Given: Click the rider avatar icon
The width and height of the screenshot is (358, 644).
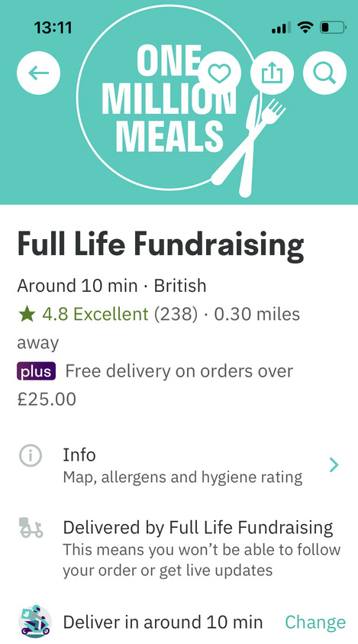Looking at the screenshot, I should point(35,621).
